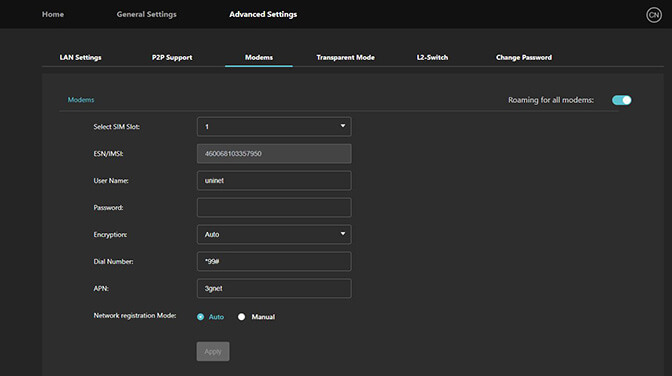Open Advanced Settings in top navigation
Viewport: 672px width, 376px height.
263,14
